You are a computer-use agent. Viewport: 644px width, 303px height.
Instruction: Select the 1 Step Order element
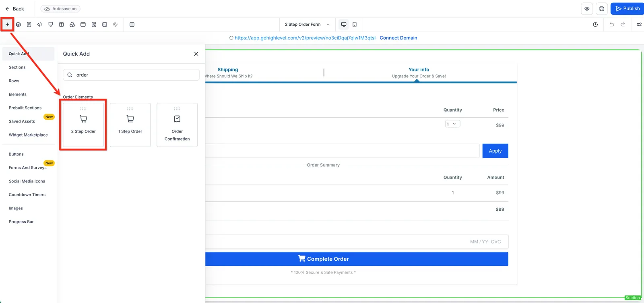[x=130, y=125]
